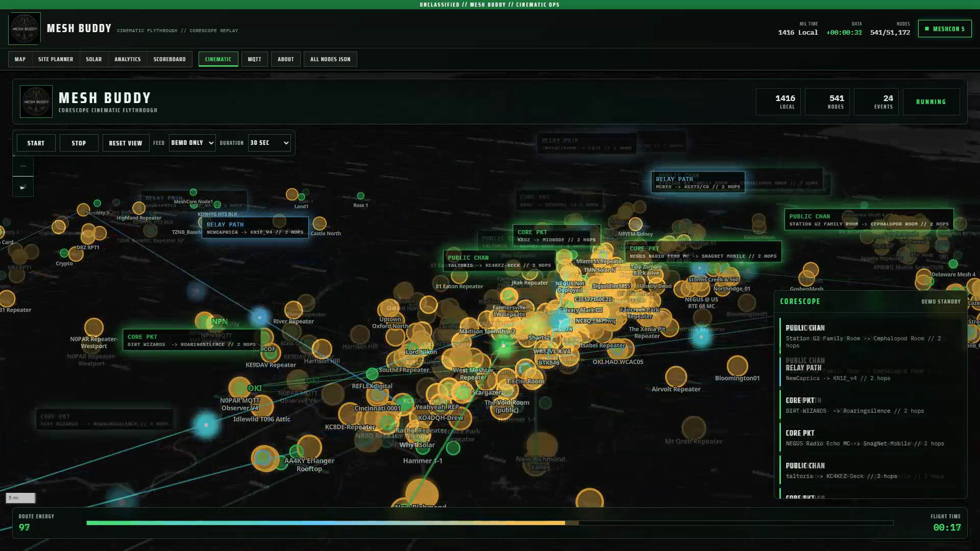Click the Crypto node marker
The height and width of the screenshot is (551, 980).
(64, 253)
